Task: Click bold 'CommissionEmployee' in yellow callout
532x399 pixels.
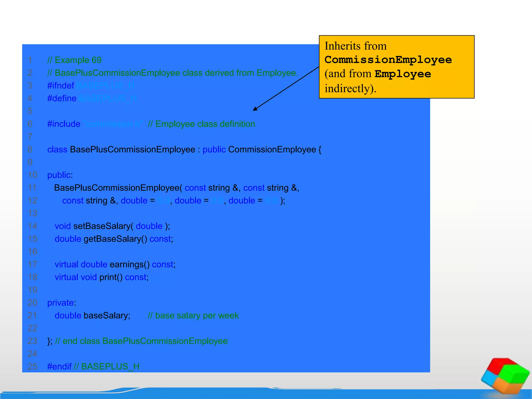Action: [x=388, y=60]
